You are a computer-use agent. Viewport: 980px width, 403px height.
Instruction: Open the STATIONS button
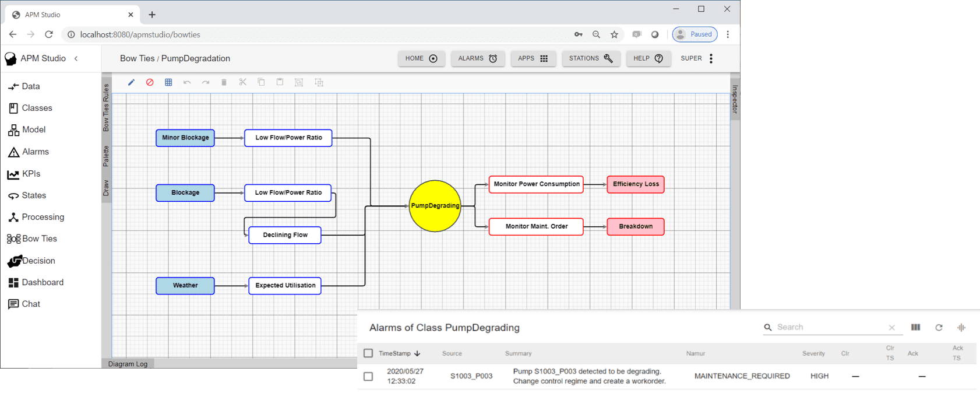pos(591,58)
